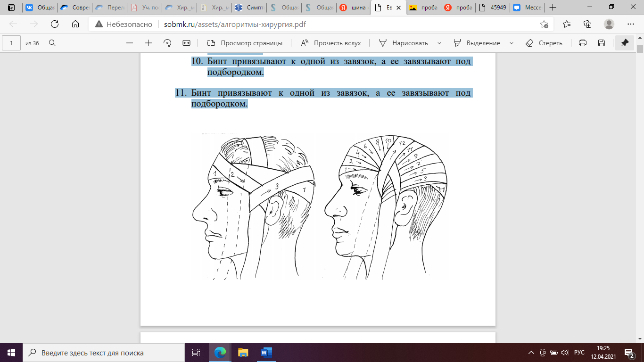Add this page to favorites
This screenshot has height=362, width=644.
544,25
